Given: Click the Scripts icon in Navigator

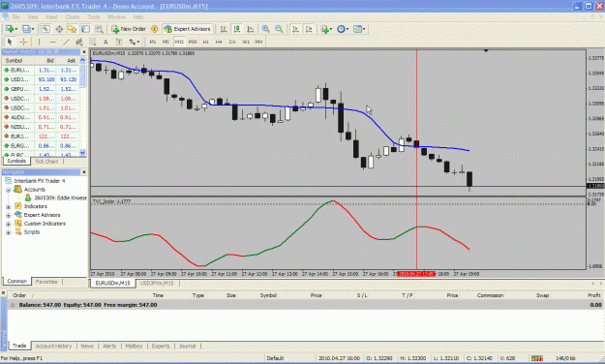Looking at the screenshot, I should (17, 231).
